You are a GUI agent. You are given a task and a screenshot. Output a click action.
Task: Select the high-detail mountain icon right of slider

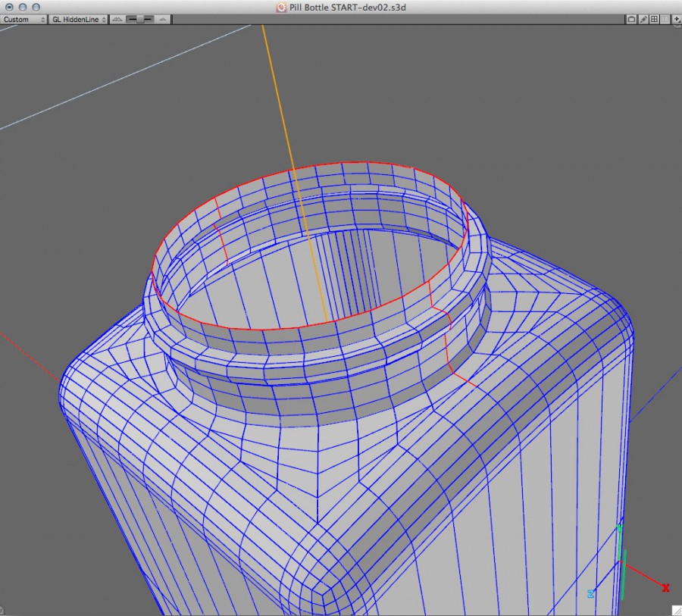161,19
